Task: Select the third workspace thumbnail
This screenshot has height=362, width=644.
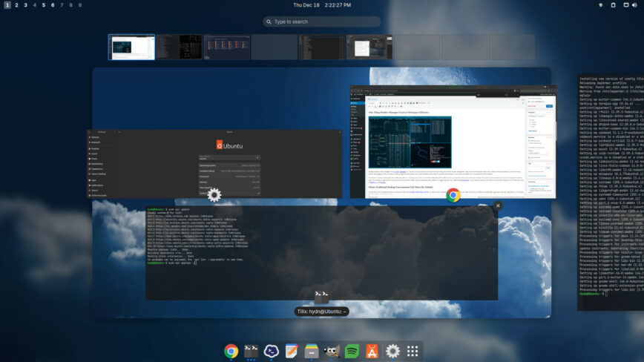Action: (x=226, y=47)
